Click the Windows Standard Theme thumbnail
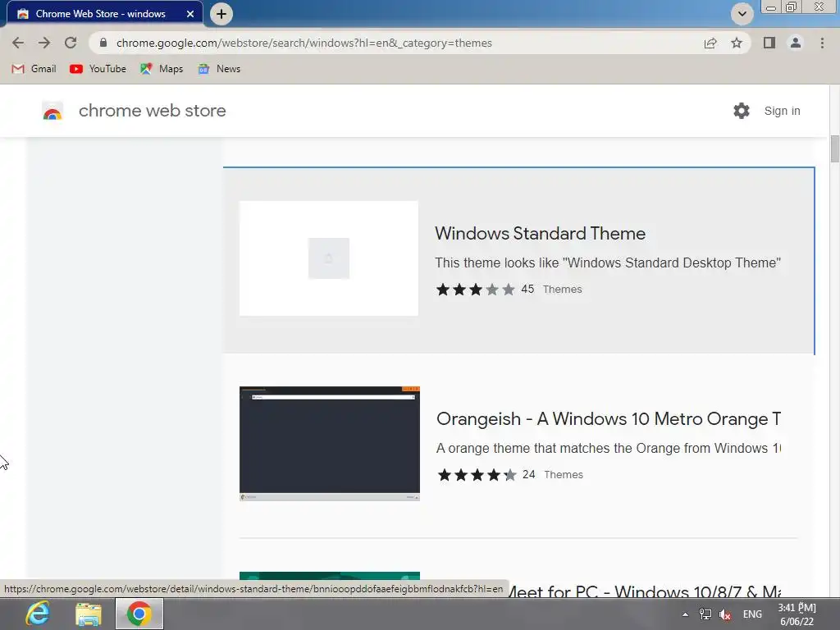The width and height of the screenshot is (840, 630). [329, 258]
